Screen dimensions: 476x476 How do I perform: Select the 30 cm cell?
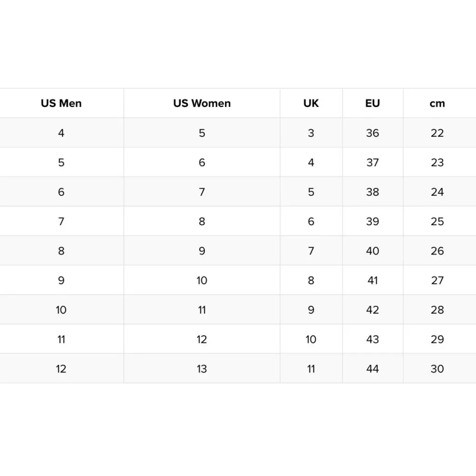pos(437,369)
